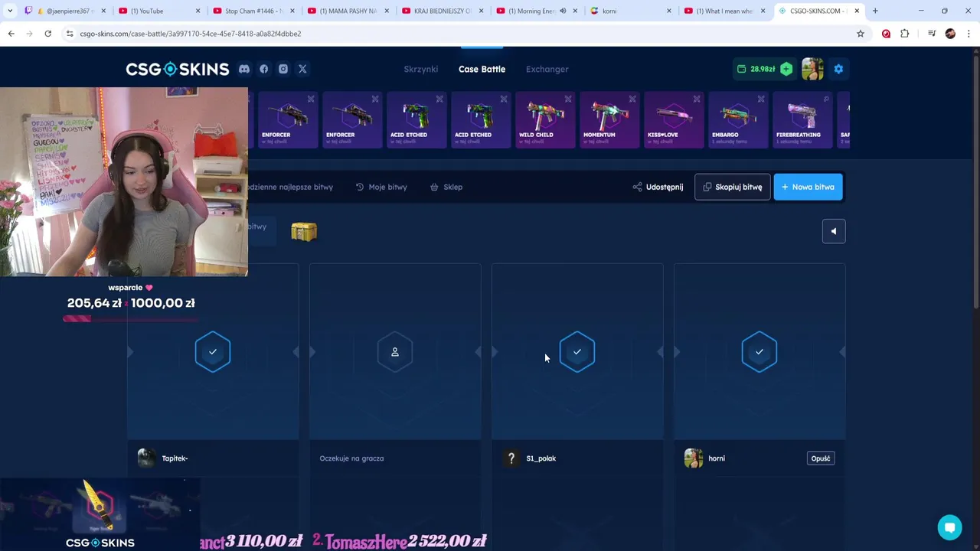Collapse side panel with arrow button

[x=834, y=231]
